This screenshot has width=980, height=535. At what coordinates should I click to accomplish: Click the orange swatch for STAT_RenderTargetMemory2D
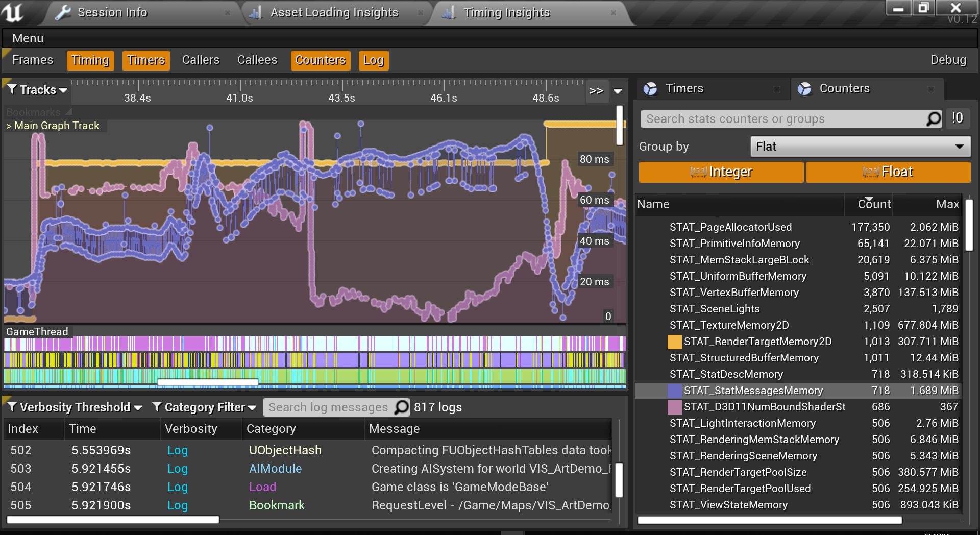[675, 342]
